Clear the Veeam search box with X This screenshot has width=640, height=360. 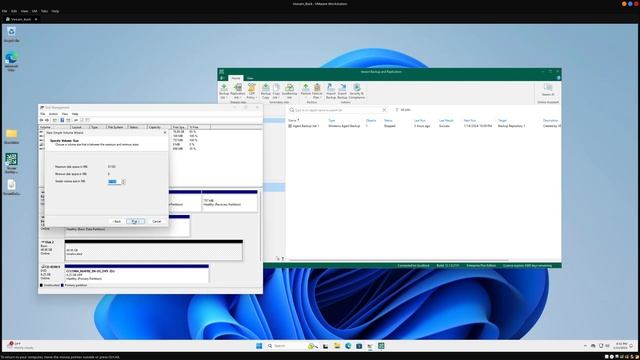(384, 110)
